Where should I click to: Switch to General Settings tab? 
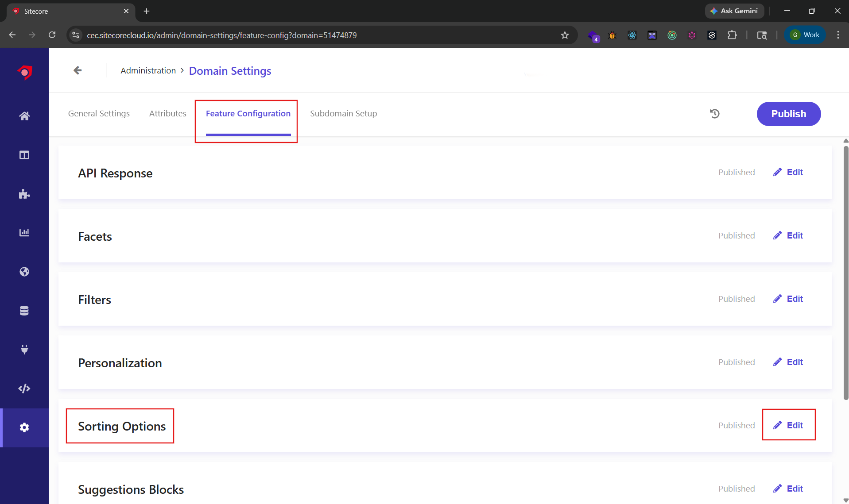[x=99, y=114]
